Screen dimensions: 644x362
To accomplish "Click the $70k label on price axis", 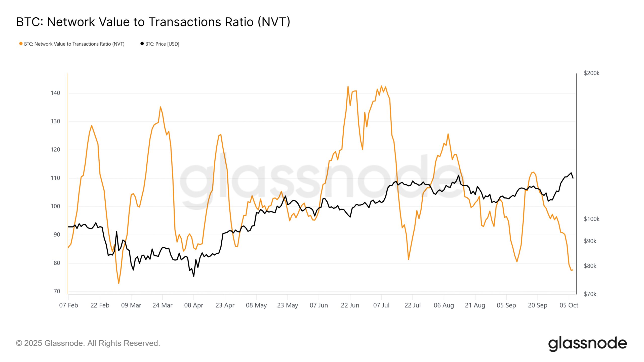I will [x=590, y=294].
